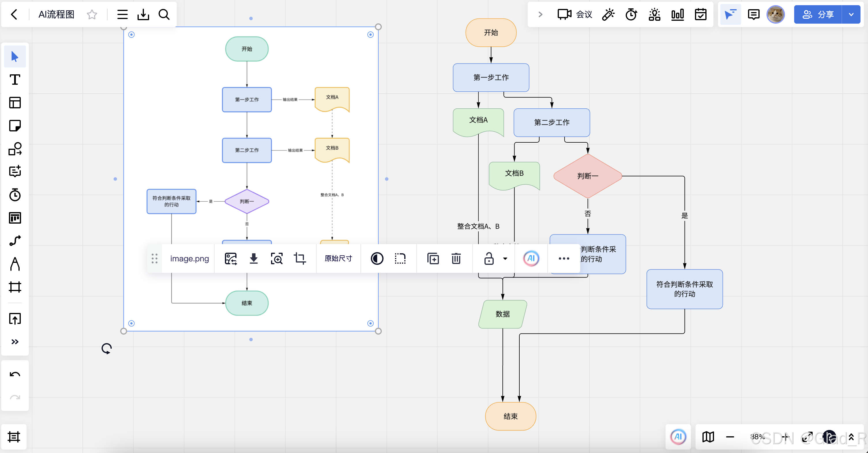Open more options ellipsis menu

pyautogui.click(x=564, y=258)
